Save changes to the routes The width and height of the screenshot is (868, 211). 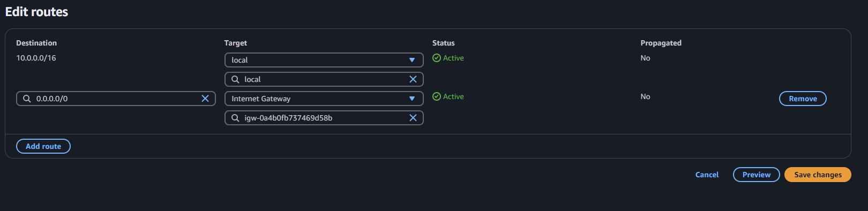tap(818, 175)
